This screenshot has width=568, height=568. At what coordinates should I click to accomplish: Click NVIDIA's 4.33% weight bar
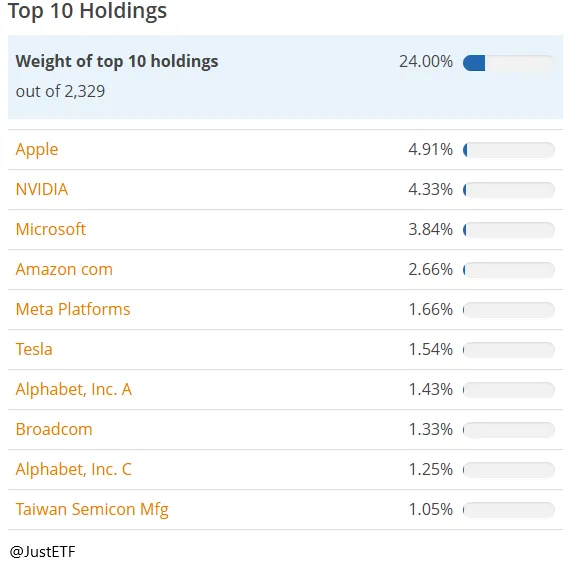click(x=509, y=190)
